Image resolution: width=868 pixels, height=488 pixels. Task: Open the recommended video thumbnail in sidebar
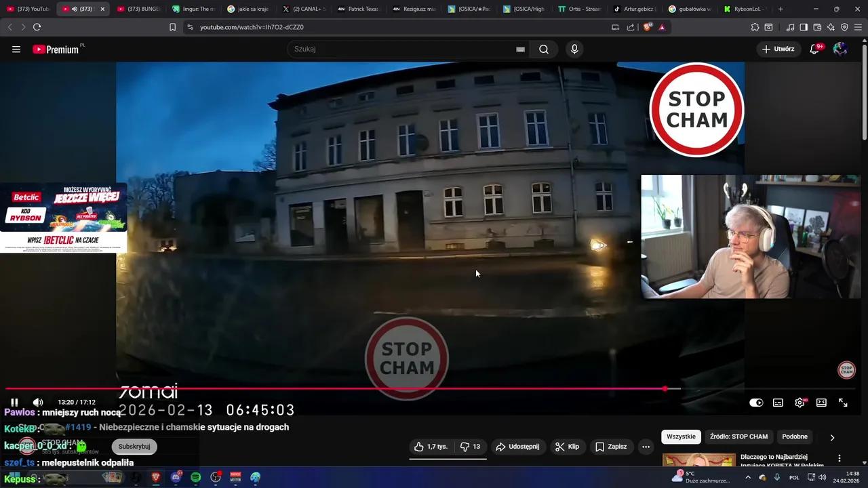point(698,460)
